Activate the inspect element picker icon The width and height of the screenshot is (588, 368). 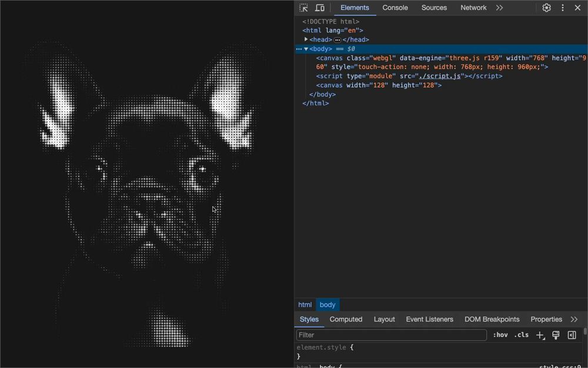pos(303,8)
